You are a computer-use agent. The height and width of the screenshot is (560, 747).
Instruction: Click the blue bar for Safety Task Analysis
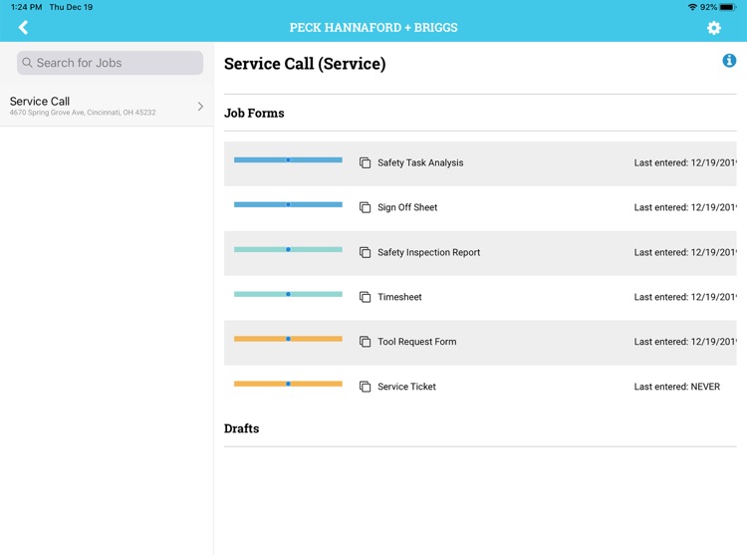coord(288,159)
